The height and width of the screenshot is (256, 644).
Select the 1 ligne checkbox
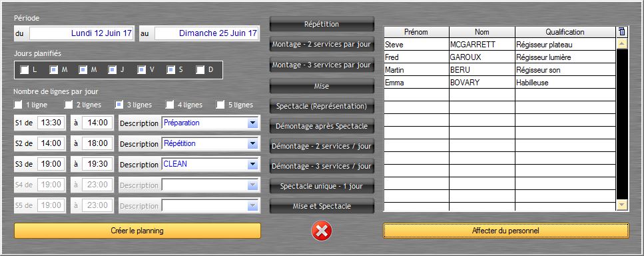18,105
